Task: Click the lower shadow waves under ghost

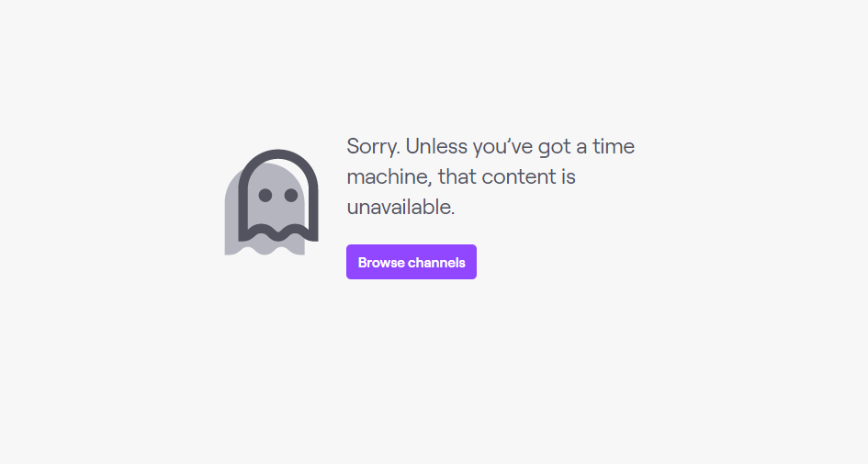Action: [x=265, y=248]
